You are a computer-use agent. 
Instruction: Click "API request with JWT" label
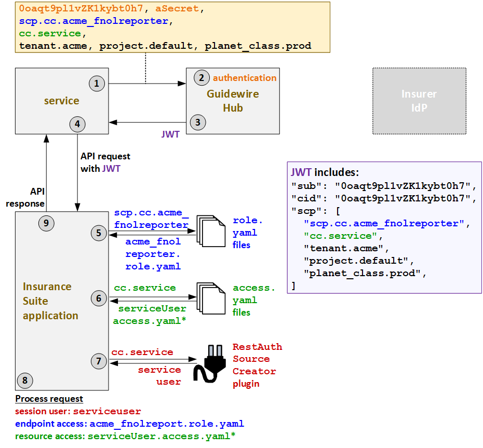pyautogui.click(x=105, y=162)
